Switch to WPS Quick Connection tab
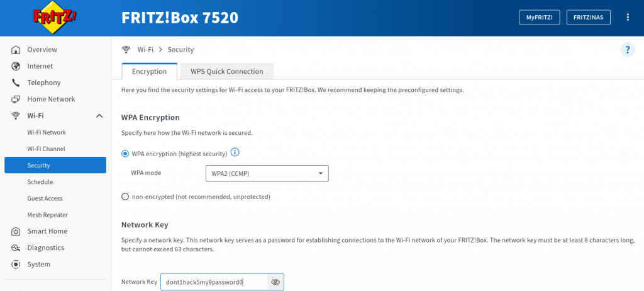Viewport: 644px width, 291px height. (x=226, y=71)
